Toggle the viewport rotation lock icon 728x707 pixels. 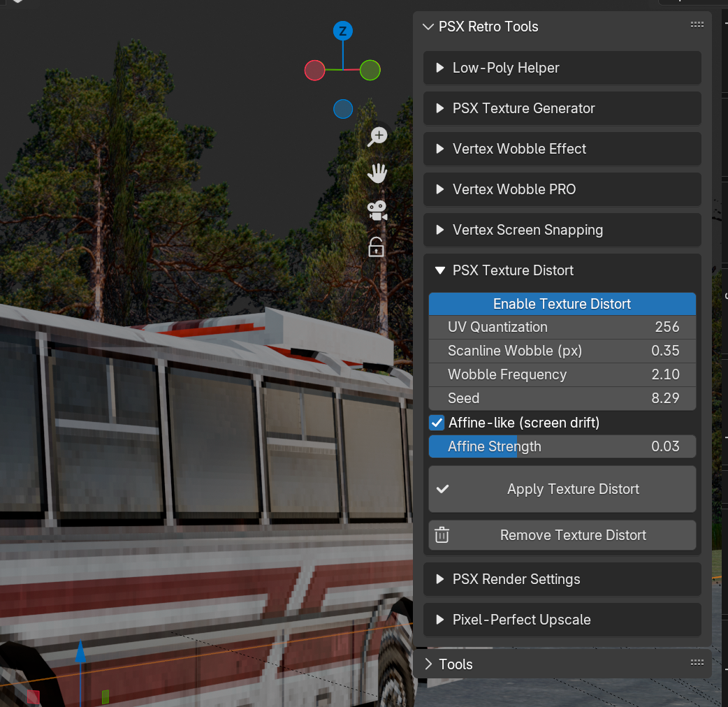coord(376,247)
